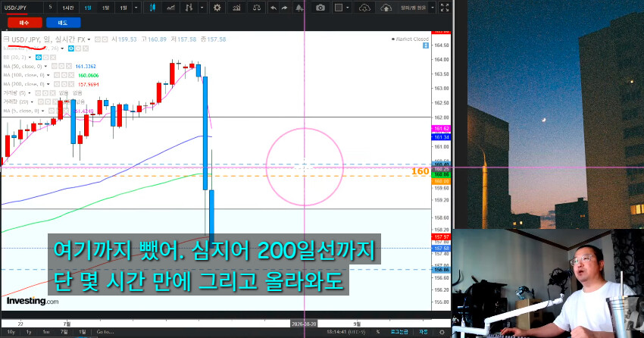This screenshot has height=338, width=644.
Task: Toggle percent scale in bottom bar
Action: (378, 332)
